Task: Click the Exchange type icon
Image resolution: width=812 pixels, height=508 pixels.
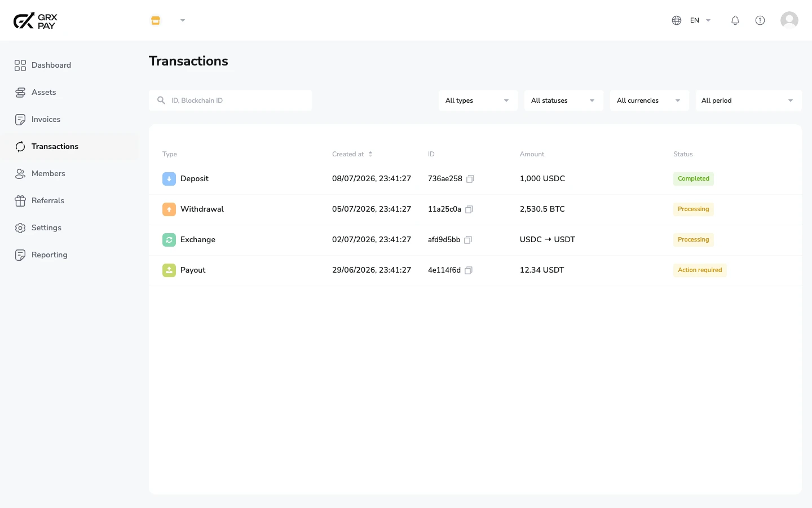Action: coord(169,240)
